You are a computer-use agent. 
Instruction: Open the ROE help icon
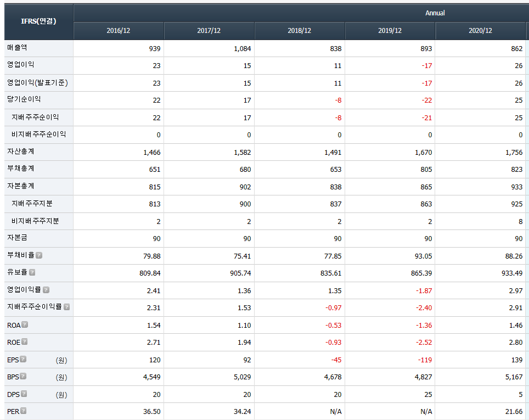pyautogui.click(x=25, y=341)
